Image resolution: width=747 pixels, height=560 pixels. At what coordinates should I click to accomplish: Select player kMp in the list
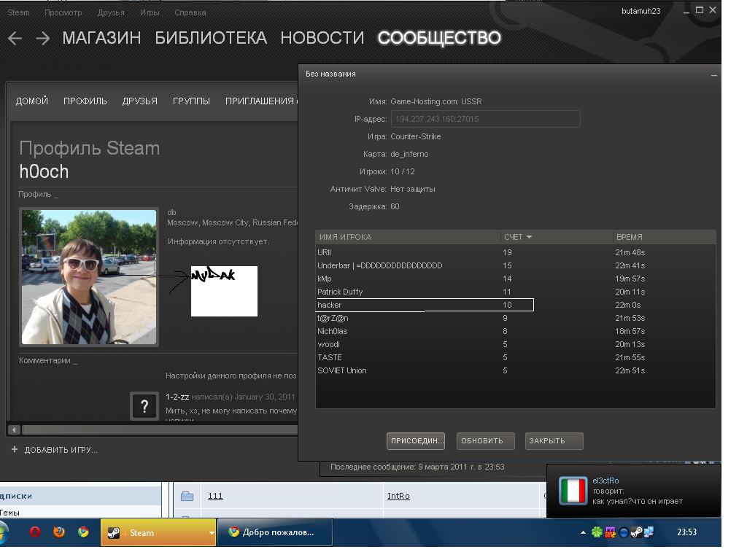(516, 279)
